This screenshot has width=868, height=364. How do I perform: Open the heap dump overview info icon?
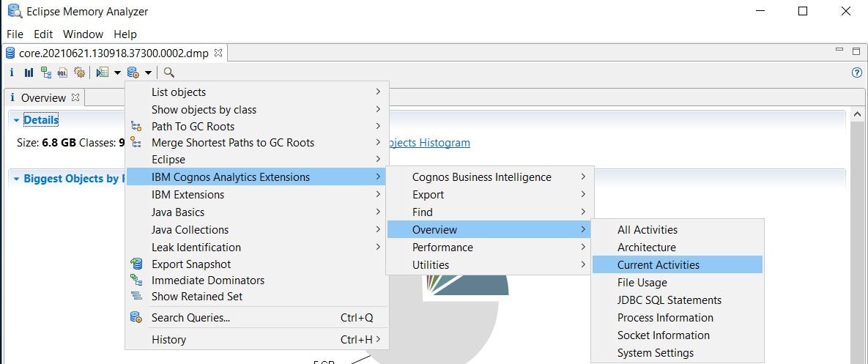coord(12,73)
